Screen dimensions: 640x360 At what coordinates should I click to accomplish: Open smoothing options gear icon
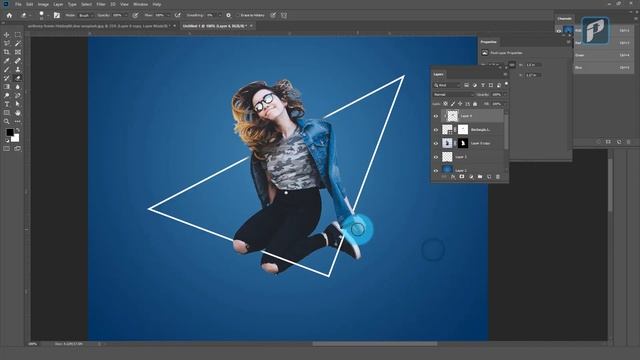[x=229, y=15]
